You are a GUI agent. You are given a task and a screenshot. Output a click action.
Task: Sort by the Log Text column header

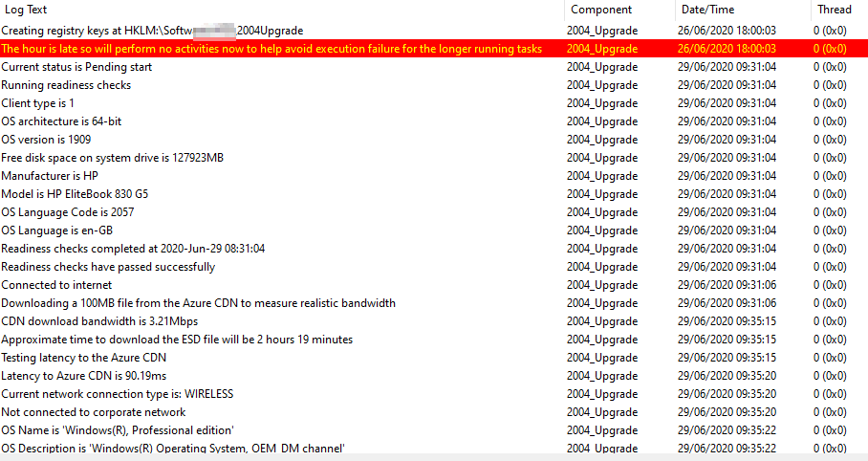pyautogui.click(x=29, y=10)
